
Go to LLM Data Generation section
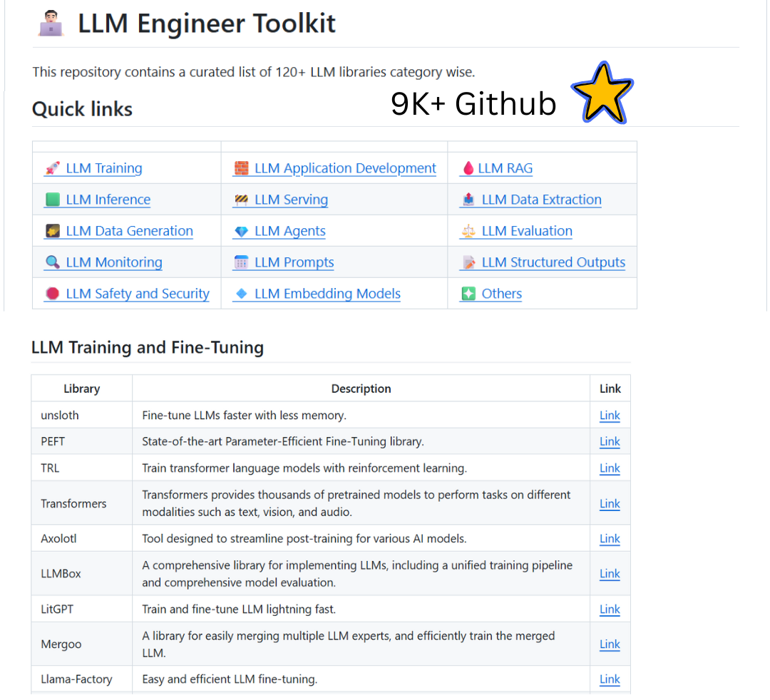(x=129, y=231)
